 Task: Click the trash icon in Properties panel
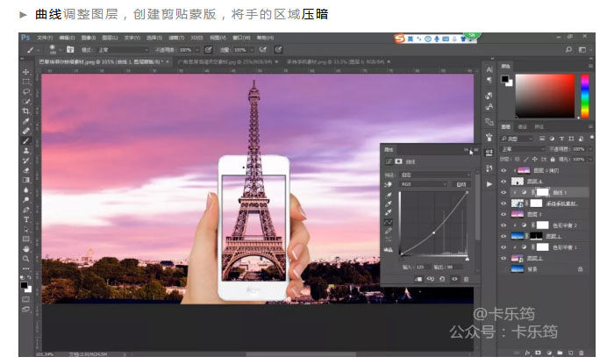(466, 279)
